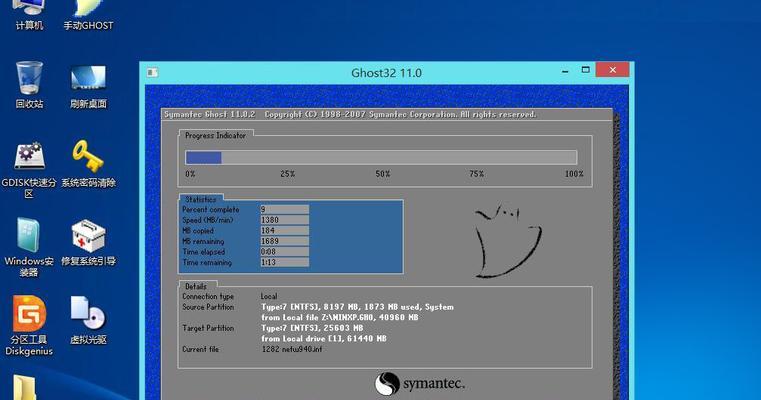This screenshot has width=761, height=400.
Task: Click the Progress Indicator group label
Action: tap(215, 136)
